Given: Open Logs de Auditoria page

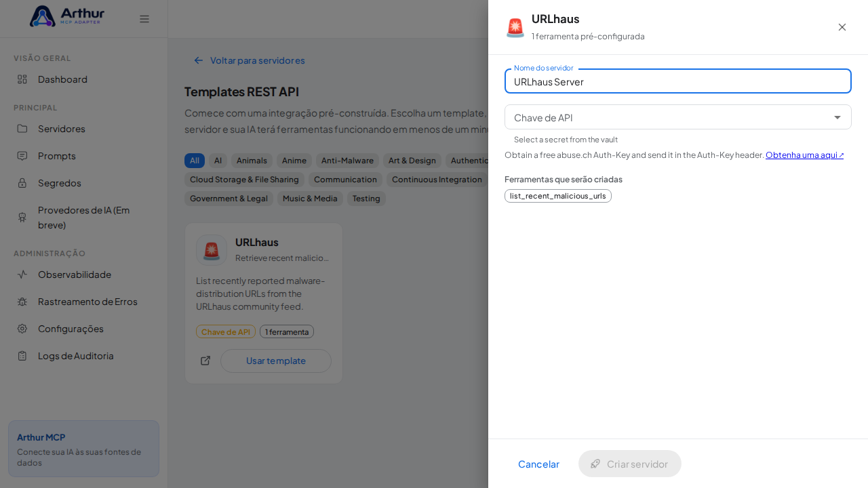Looking at the screenshot, I should pos(84,356).
